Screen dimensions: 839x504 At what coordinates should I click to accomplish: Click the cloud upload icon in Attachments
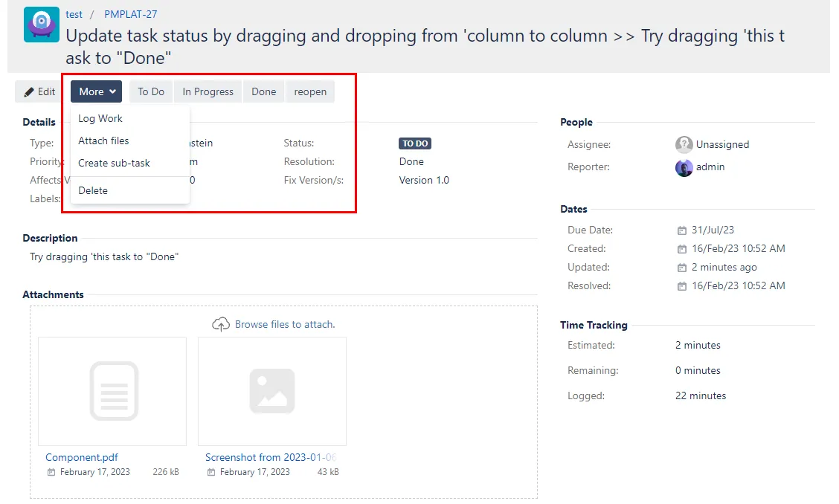point(221,324)
